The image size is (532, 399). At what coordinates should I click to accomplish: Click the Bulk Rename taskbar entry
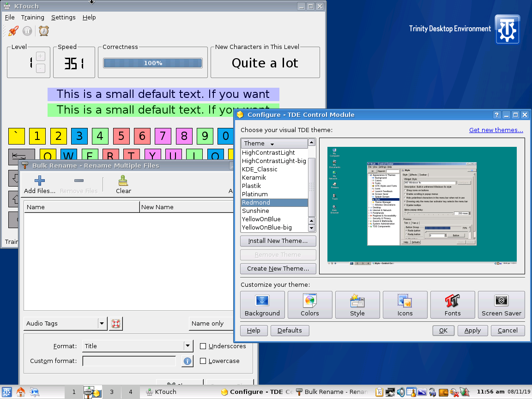tap(332, 392)
